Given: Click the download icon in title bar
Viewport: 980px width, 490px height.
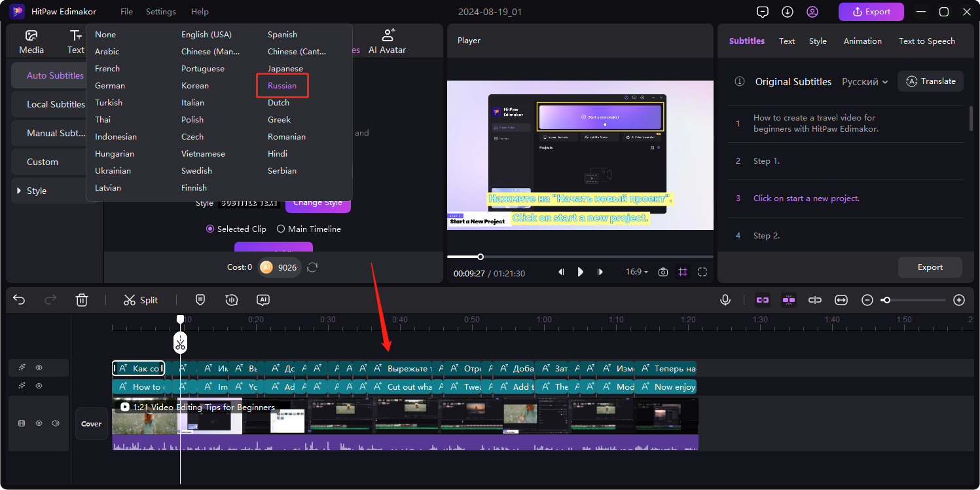Looking at the screenshot, I should click(x=788, y=12).
